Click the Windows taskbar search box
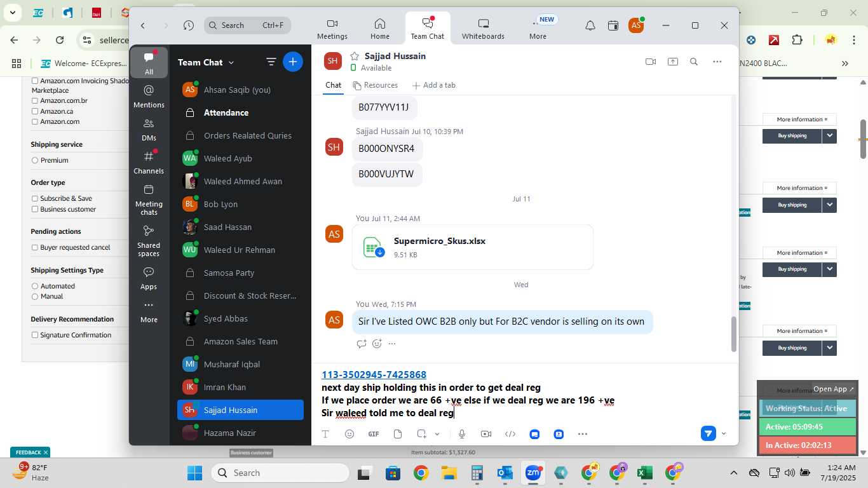Screen dimensions: 868x488 (280, 473)
